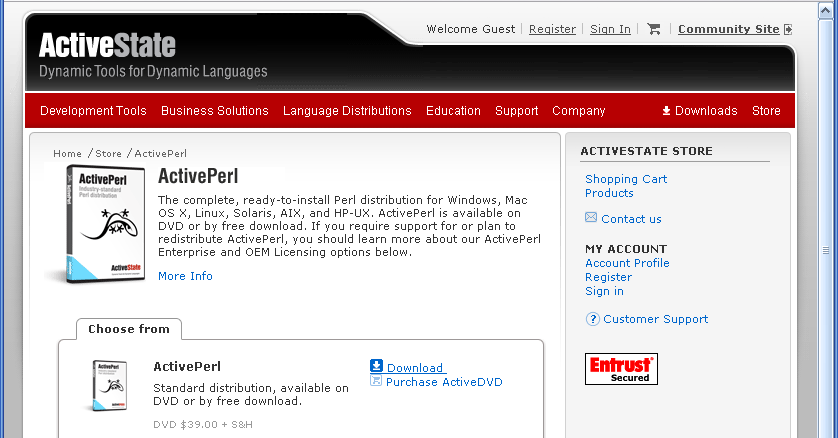Go to Downloads in the red nav bar
This screenshot has height=438, width=838.
[705, 111]
